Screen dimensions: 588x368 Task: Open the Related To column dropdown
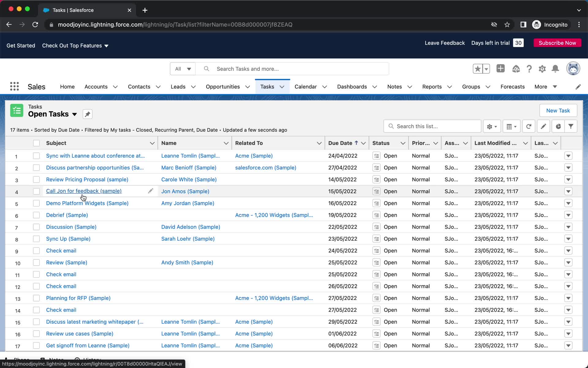pos(319,143)
